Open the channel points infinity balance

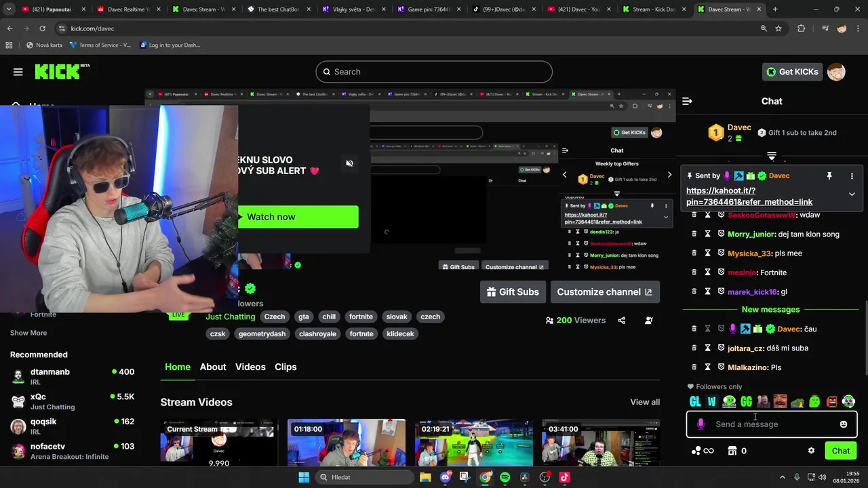click(x=703, y=451)
